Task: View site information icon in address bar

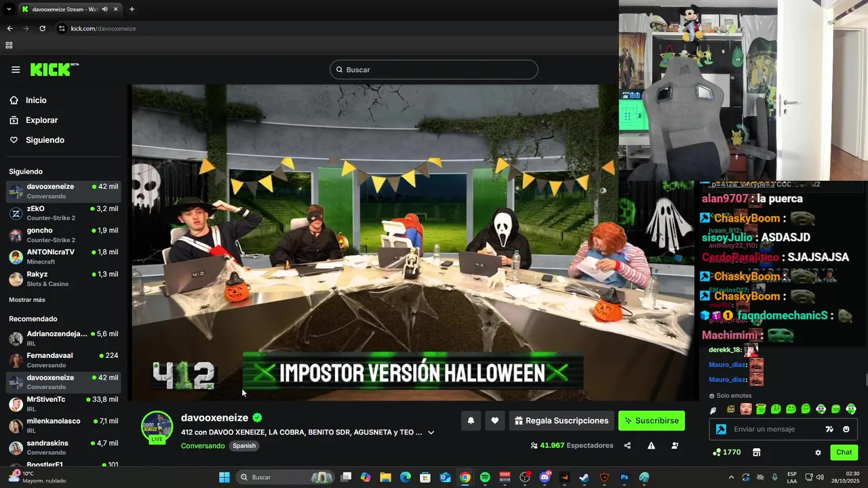Action: pos(62,28)
